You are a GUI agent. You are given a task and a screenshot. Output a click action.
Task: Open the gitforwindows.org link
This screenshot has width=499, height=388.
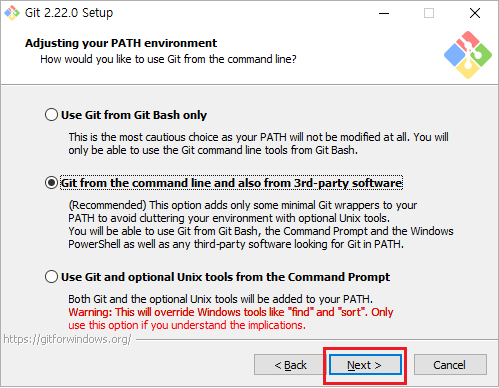pos(67,339)
